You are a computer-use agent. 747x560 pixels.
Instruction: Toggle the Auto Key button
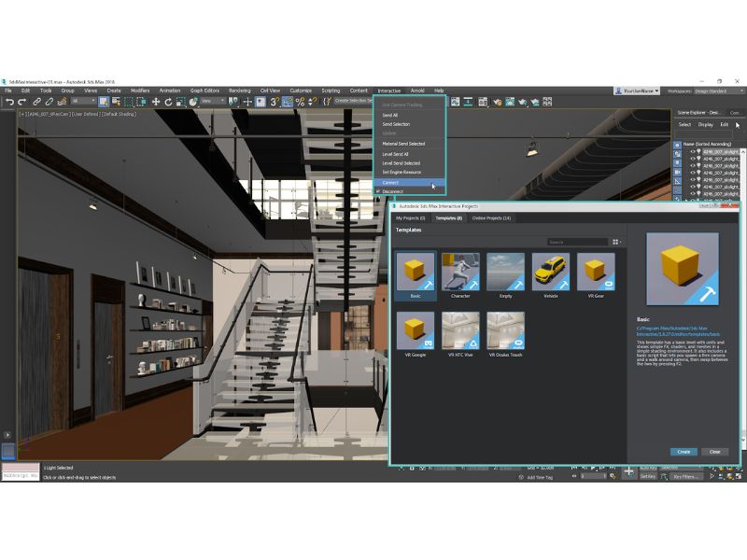650,466
